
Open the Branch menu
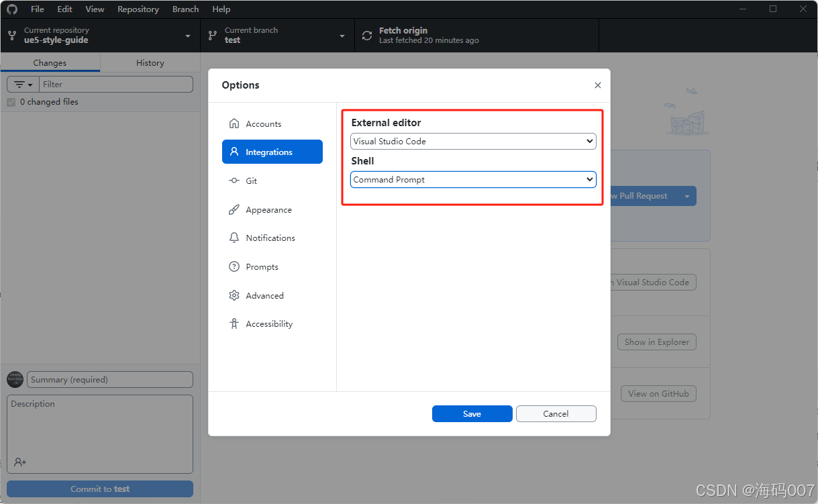[x=186, y=9]
